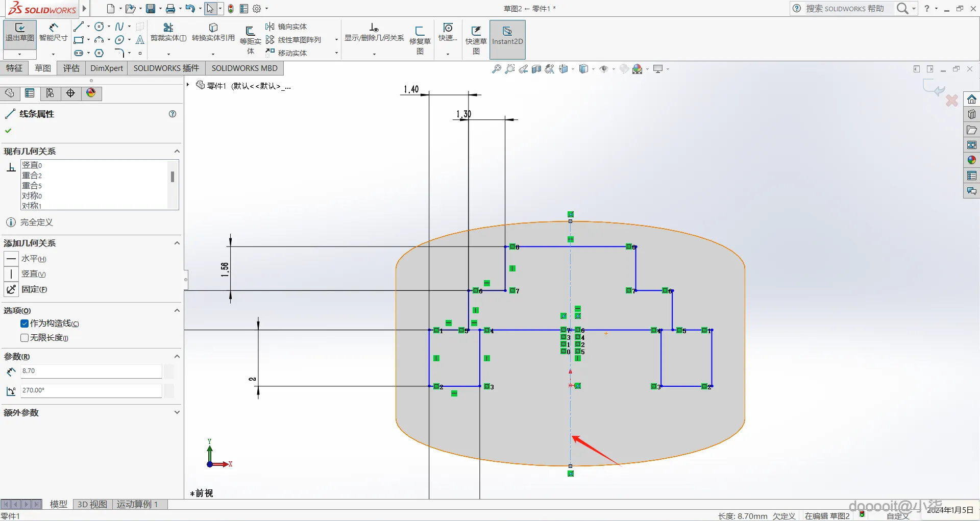Click the Zoom to Fit icon
This screenshot has height=521, width=980.
[x=496, y=69]
